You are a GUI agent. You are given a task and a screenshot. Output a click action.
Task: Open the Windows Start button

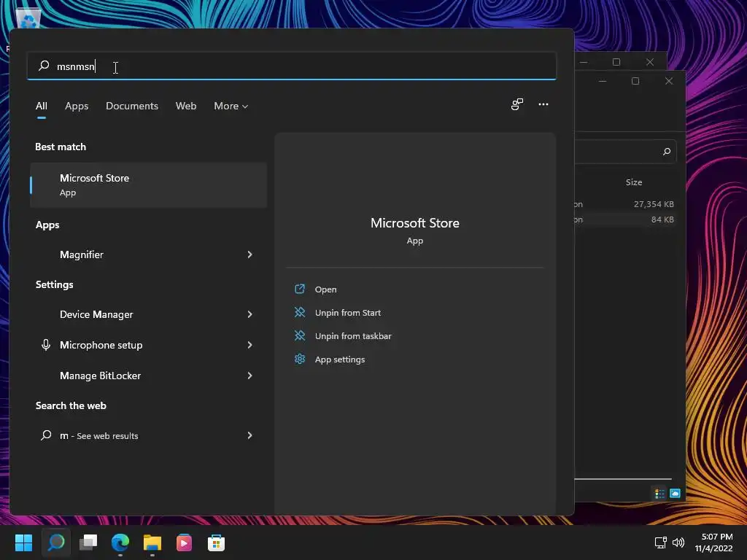[x=23, y=542]
